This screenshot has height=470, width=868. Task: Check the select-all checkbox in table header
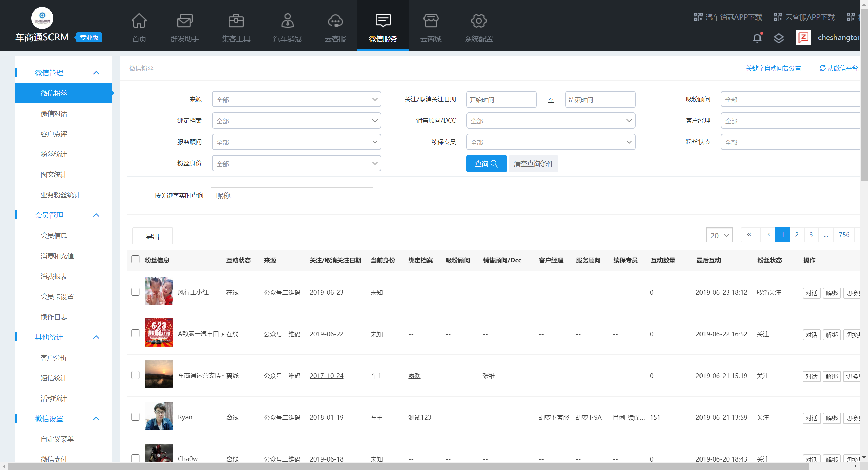135,260
